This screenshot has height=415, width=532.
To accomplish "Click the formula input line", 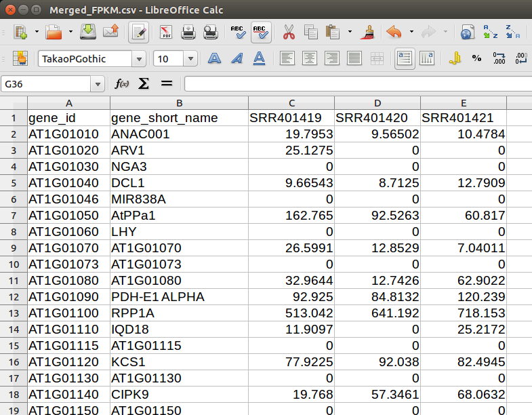I will click(359, 84).
